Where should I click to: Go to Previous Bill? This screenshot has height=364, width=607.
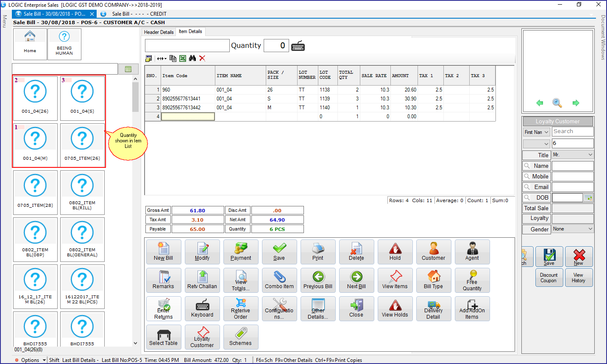318,280
